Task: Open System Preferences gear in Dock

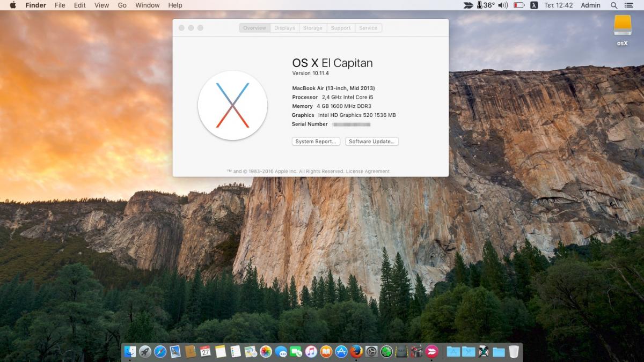Action: click(x=371, y=352)
